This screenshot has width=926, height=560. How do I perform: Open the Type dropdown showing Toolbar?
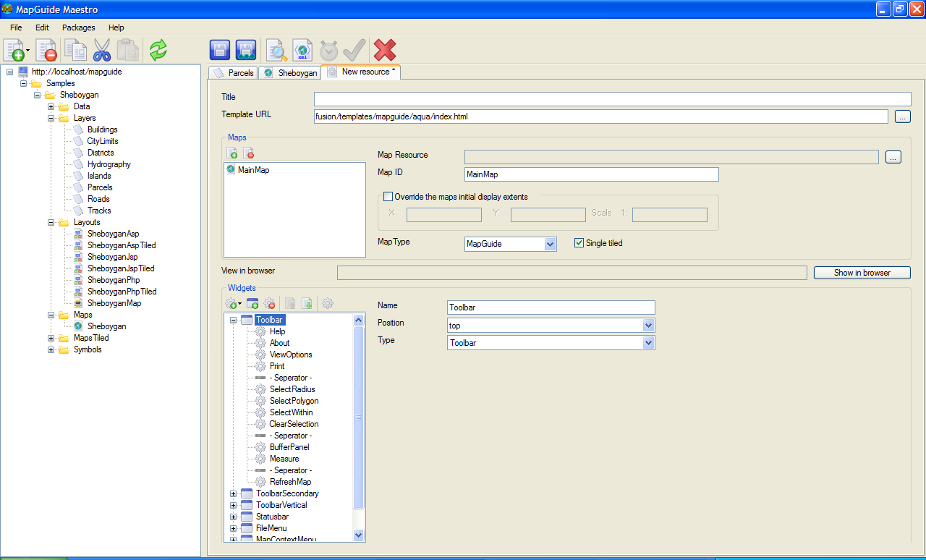649,343
